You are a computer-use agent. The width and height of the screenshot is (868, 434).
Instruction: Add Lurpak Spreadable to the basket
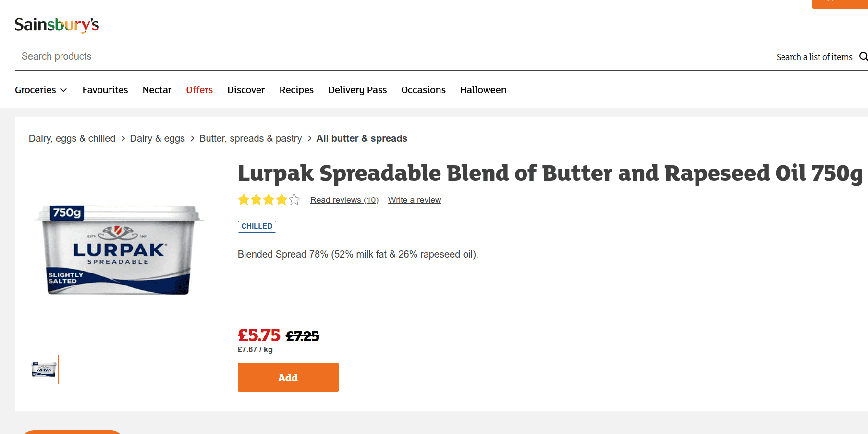[288, 377]
